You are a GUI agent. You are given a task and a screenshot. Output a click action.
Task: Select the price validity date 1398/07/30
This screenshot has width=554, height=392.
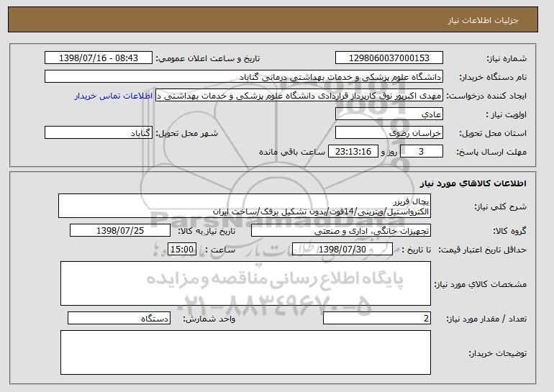point(342,250)
